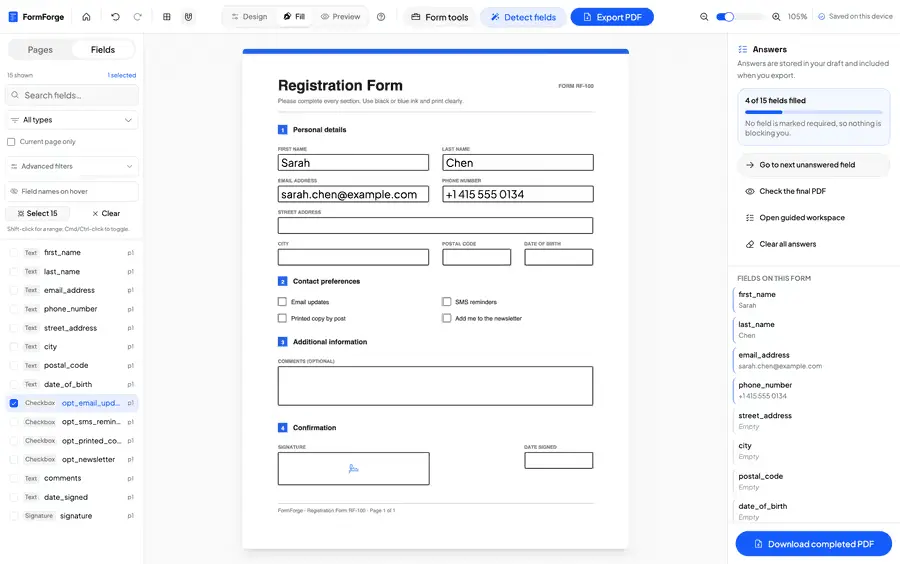The image size is (900, 564).
Task: Click the X icon beside Clear
Action: tap(95, 213)
